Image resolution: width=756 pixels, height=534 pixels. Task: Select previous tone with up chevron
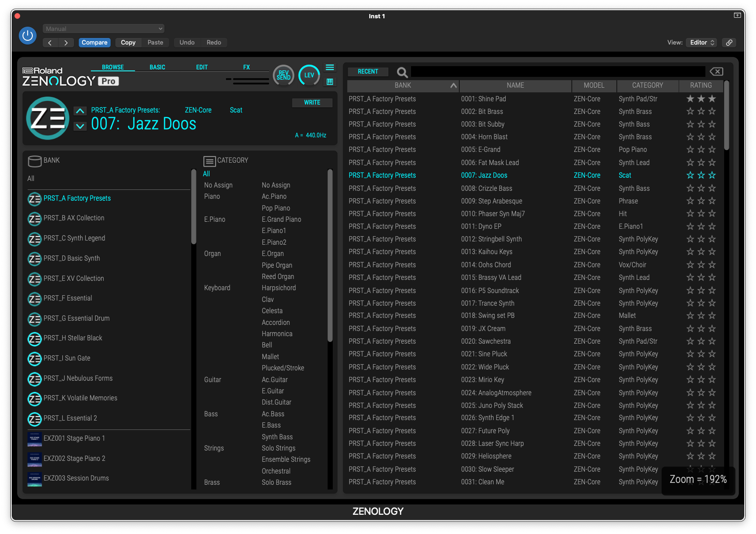click(80, 111)
